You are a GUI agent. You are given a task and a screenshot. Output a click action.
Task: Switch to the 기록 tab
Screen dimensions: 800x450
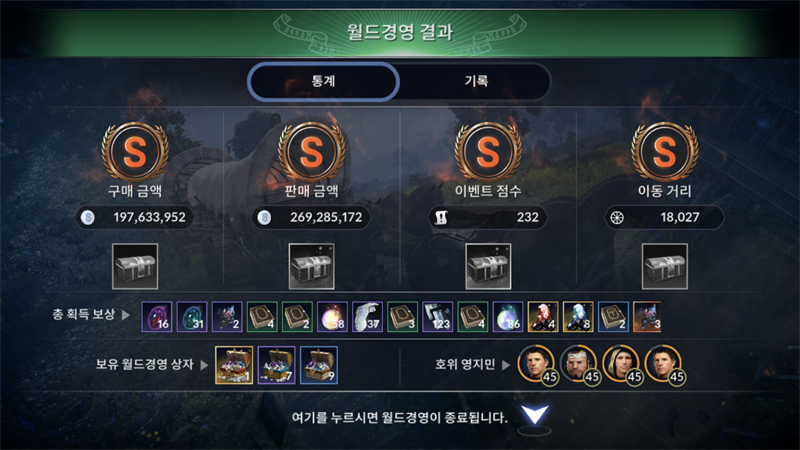476,81
